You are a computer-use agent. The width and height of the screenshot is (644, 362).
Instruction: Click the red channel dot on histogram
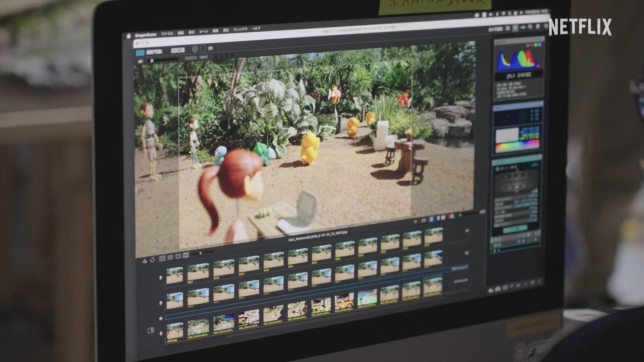531,45
